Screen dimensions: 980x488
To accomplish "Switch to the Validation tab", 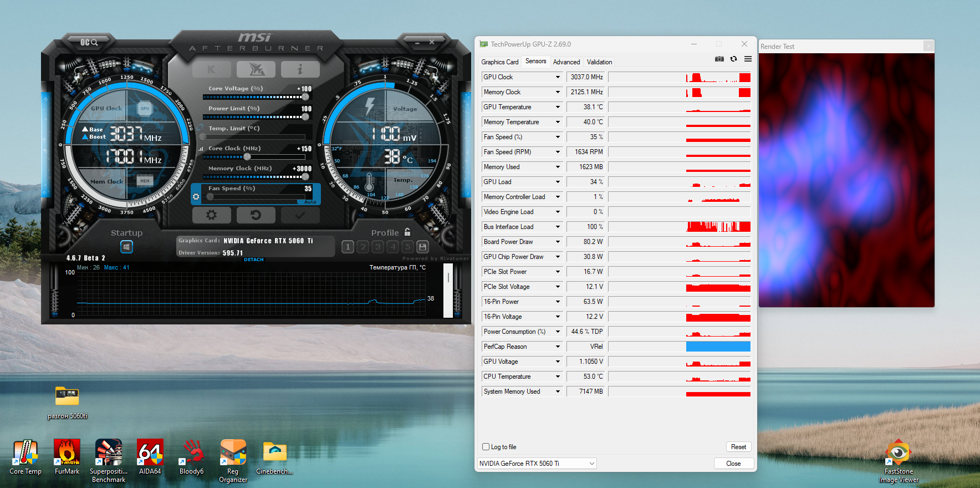I will click(600, 62).
